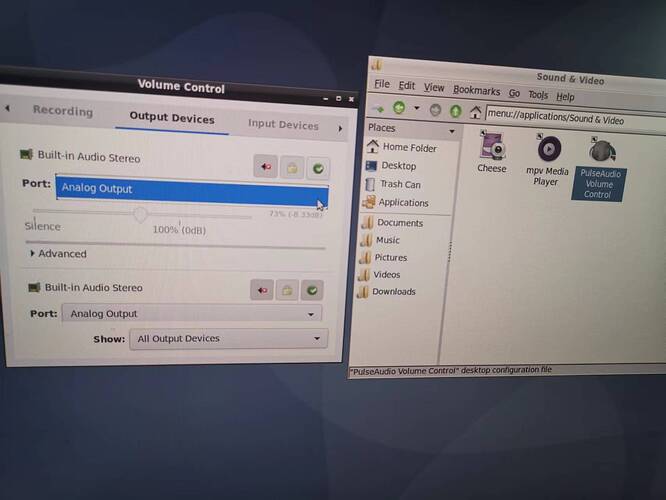This screenshot has height=500, width=666.
Task: Set second Built-in Audio Stereo as fallback
Action: 312,291
